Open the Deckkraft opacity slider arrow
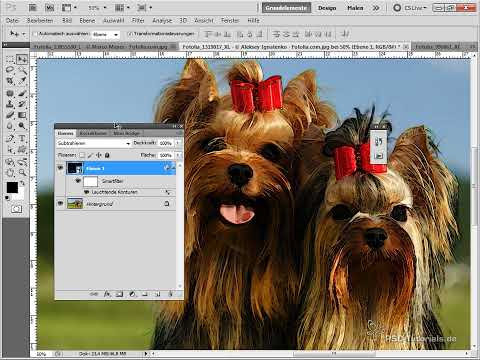This screenshot has width=480, height=360. pos(178,143)
